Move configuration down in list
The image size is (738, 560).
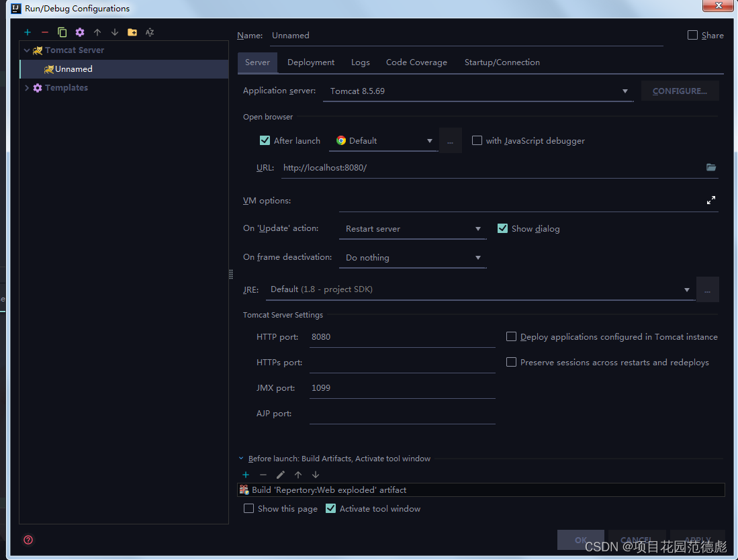(x=115, y=32)
